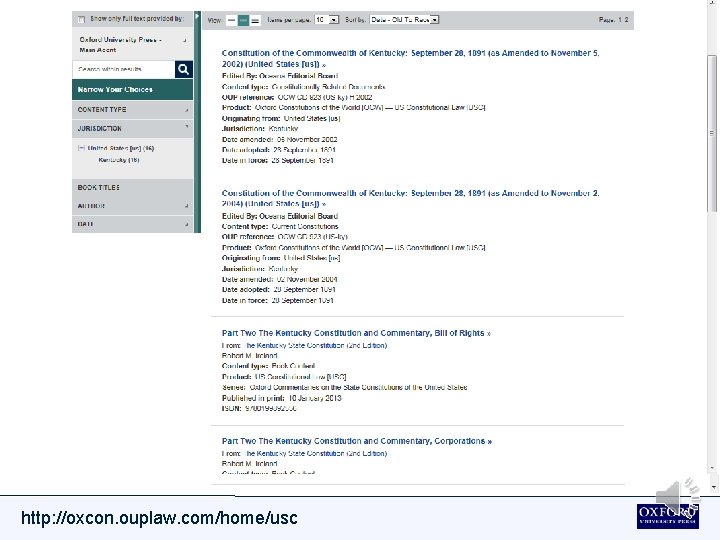Screen dimensions: 720x540
Task: Expand the AUTHOR filter section
Action: coord(132,206)
